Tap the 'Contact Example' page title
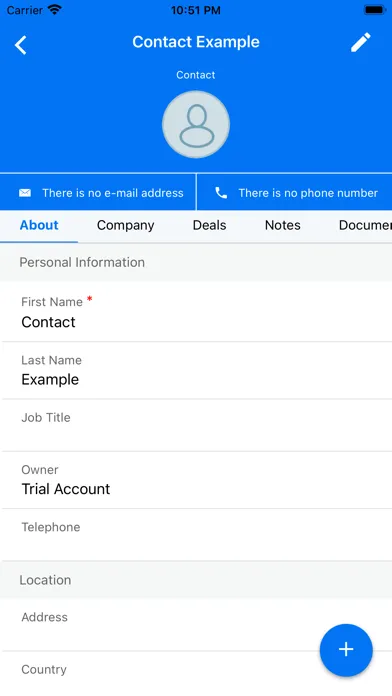This screenshot has width=392, height=696. click(x=196, y=42)
